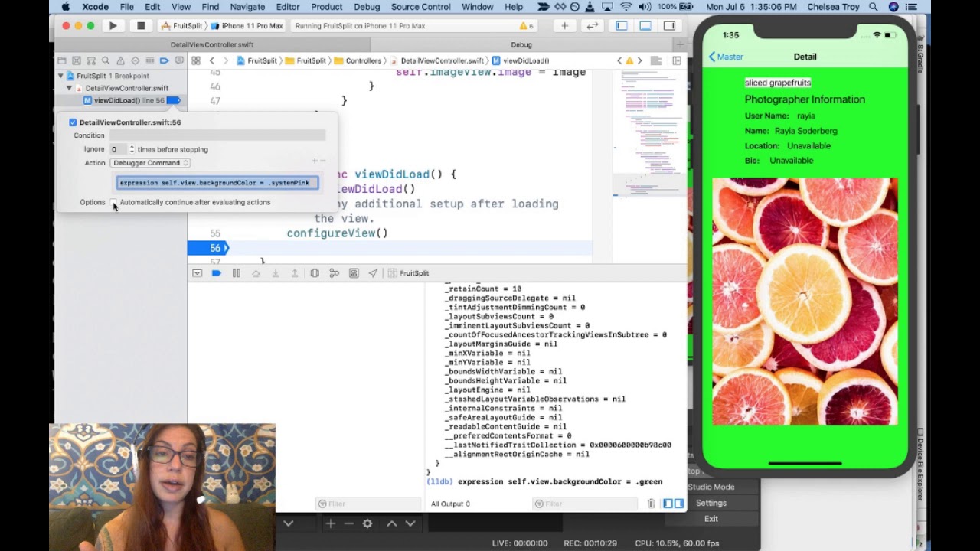The width and height of the screenshot is (980, 551).
Task: Switch to the DetailViewController.swift tab
Action: [212, 45]
